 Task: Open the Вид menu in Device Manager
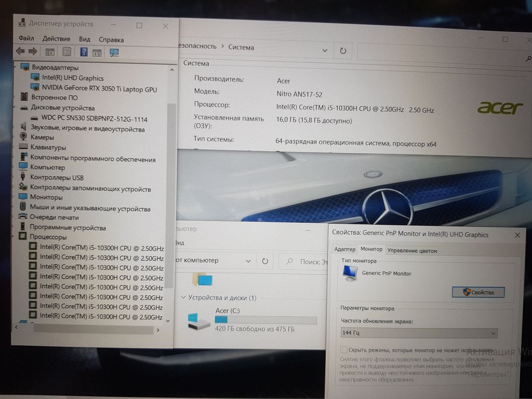click(85, 39)
